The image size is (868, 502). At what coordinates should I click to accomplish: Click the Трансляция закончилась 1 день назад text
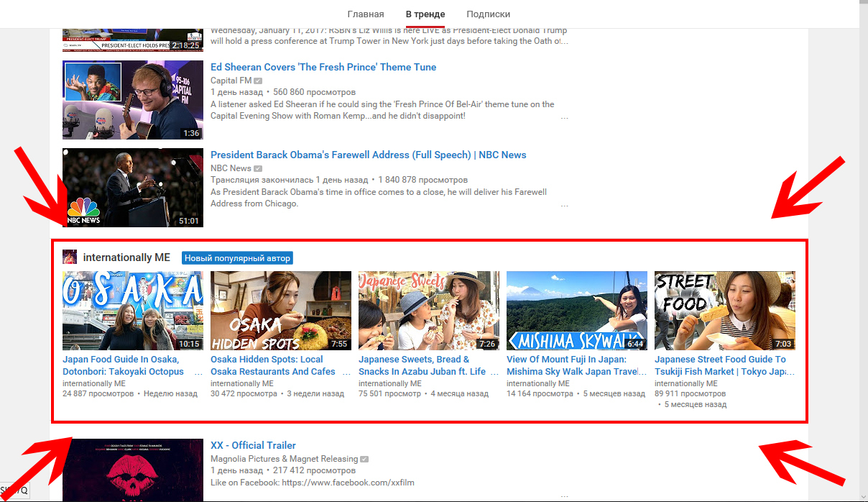point(290,180)
